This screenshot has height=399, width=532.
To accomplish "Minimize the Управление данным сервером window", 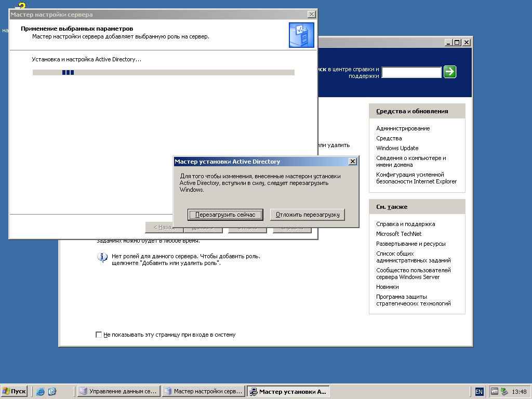I will [x=448, y=43].
